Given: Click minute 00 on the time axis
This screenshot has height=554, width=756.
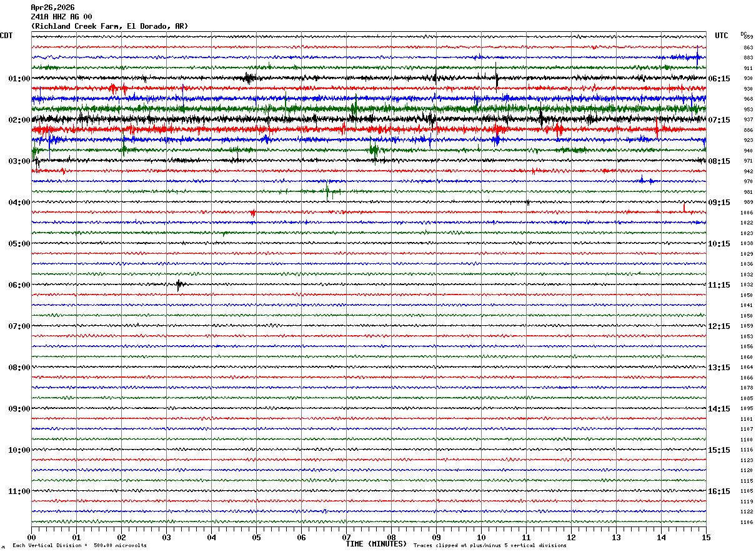Looking at the screenshot, I should [31, 537].
